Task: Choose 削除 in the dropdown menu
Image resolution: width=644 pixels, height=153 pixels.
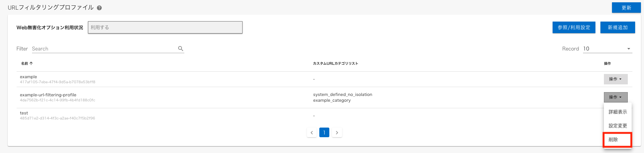Action: tap(617, 140)
